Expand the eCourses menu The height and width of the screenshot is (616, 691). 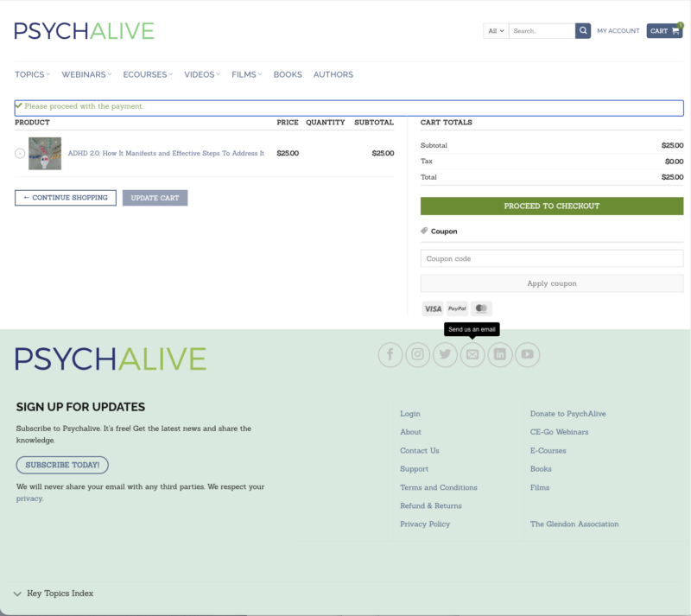[x=148, y=74]
